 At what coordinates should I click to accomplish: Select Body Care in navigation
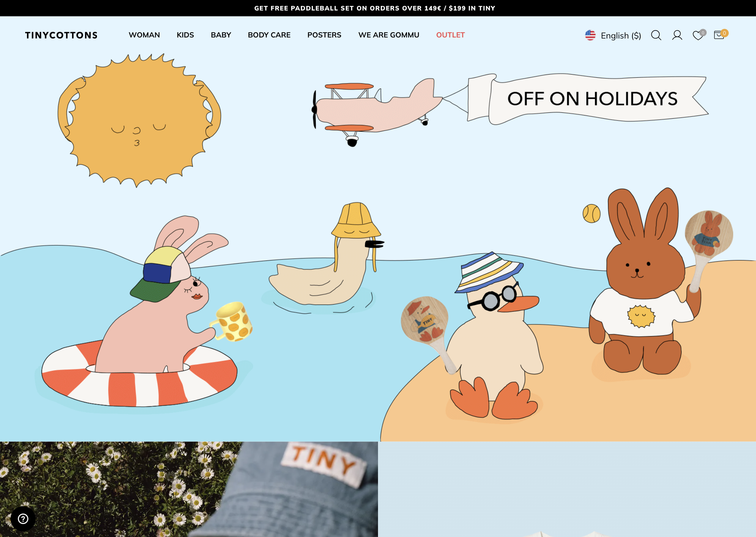pos(269,35)
